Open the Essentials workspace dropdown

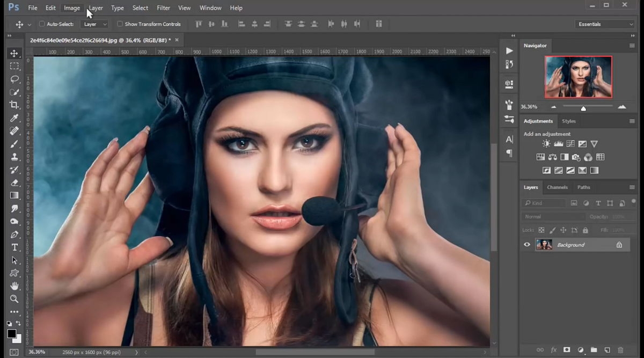pyautogui.click(x=605, y=24)
